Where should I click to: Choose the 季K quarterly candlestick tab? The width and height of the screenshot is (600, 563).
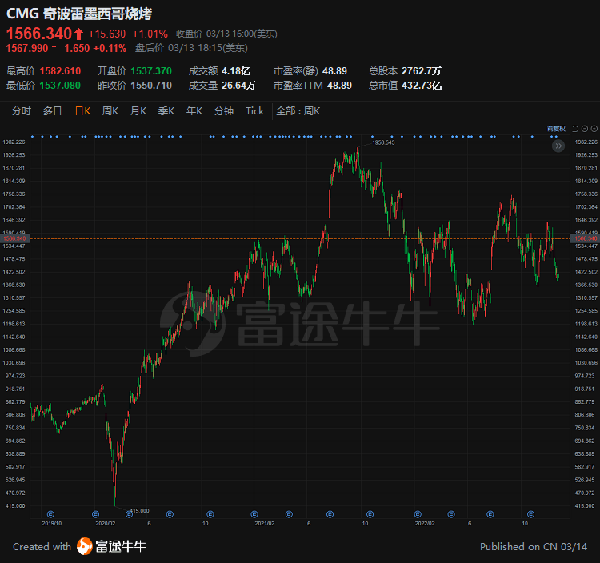tap(166, 110)
